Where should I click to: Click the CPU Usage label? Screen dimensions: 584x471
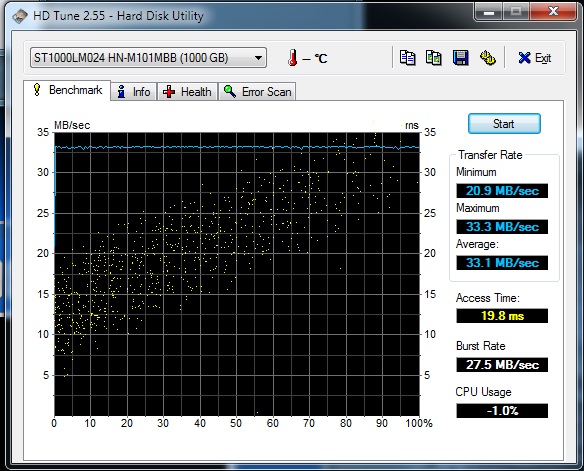point(483,392)
